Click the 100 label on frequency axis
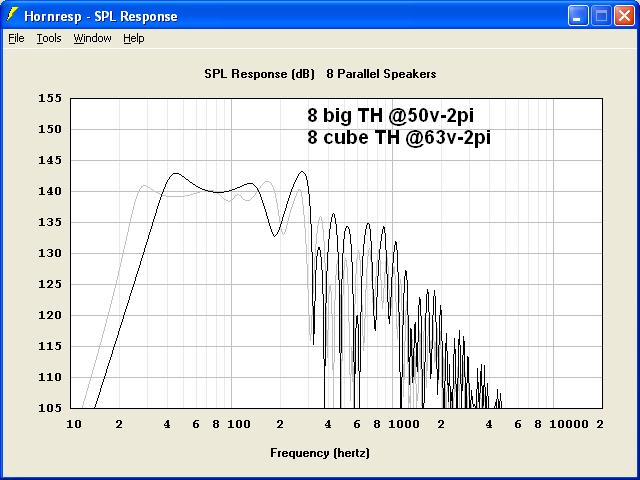640x480 pixels. coord(239,424)
